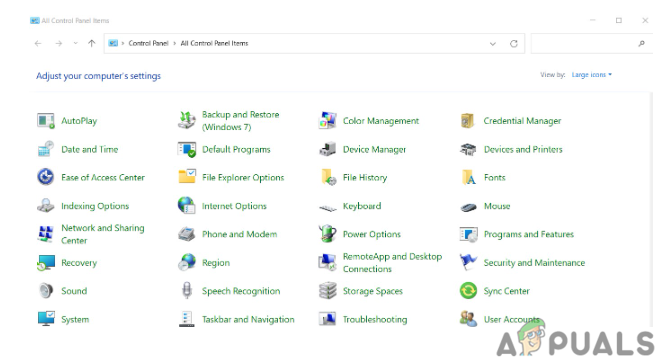Screen dimensions: 666x363
Task: Go back with the Back arrow
Action: pos(38,43)
